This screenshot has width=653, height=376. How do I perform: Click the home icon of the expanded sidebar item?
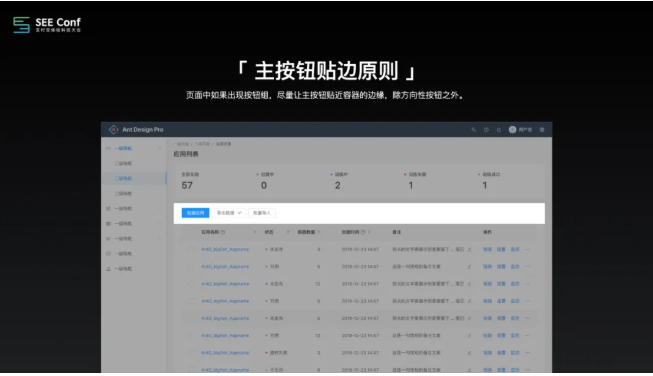[x=109, y=148]
